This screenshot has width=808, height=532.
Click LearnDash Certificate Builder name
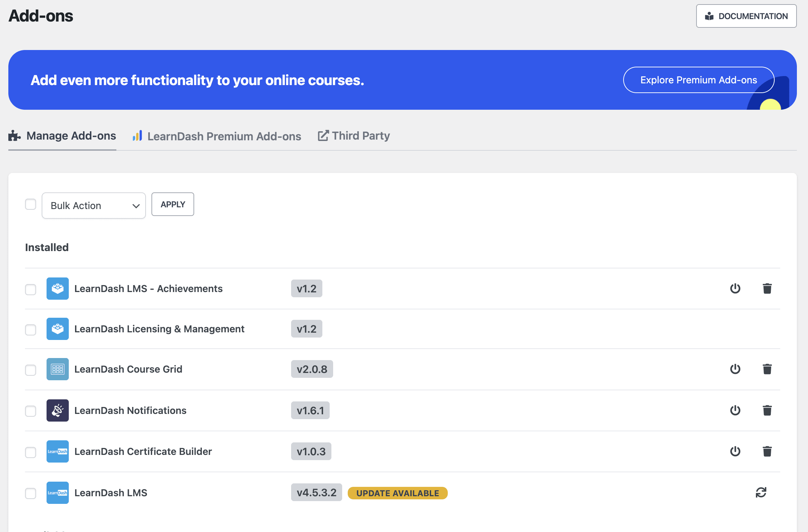coord(143,451)
